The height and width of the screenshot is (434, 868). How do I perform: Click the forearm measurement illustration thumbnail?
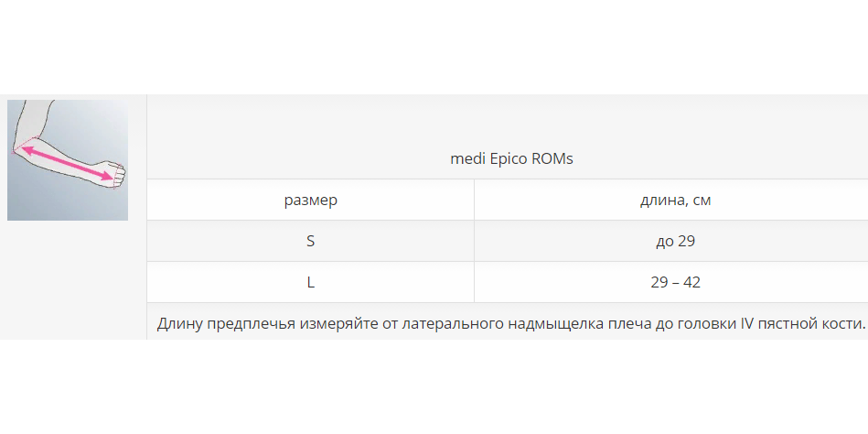click(68, 159)
